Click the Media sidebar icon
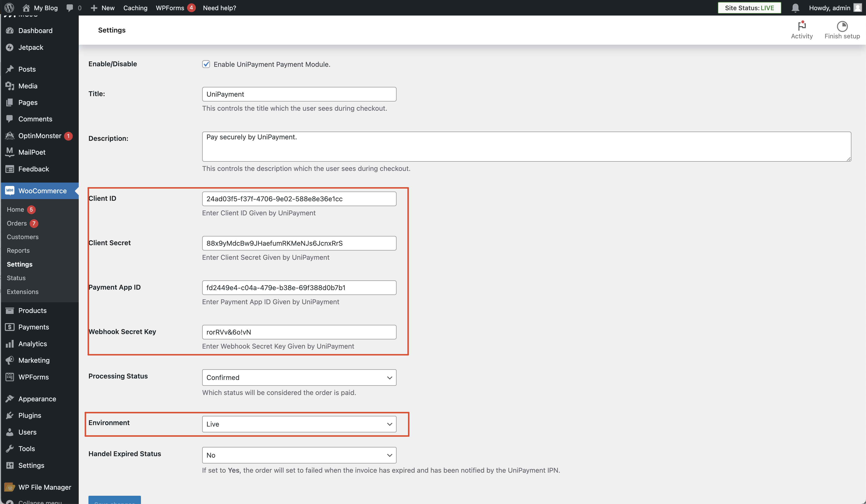Image resolution: width=866 pixels, height=504 pixels. (x=10, y=86)
